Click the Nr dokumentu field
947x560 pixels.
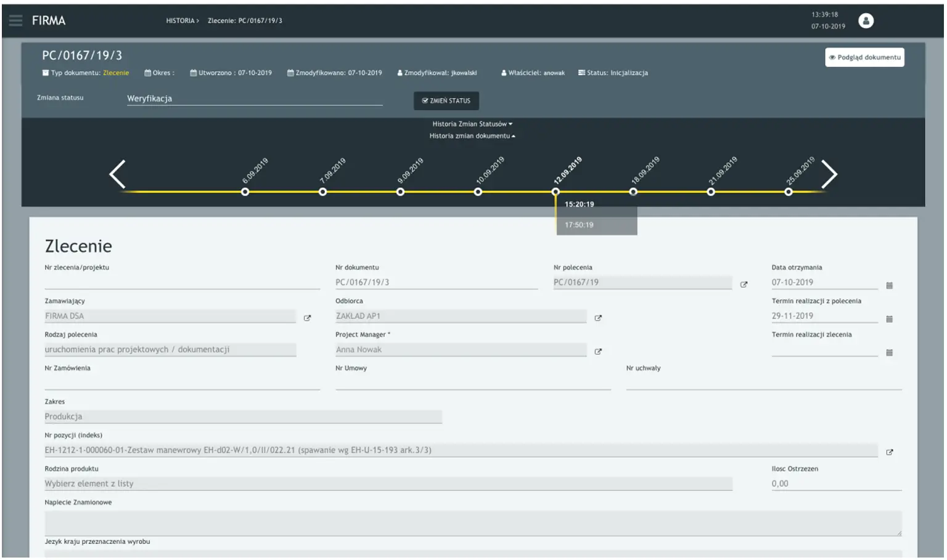tap(437, 282)
